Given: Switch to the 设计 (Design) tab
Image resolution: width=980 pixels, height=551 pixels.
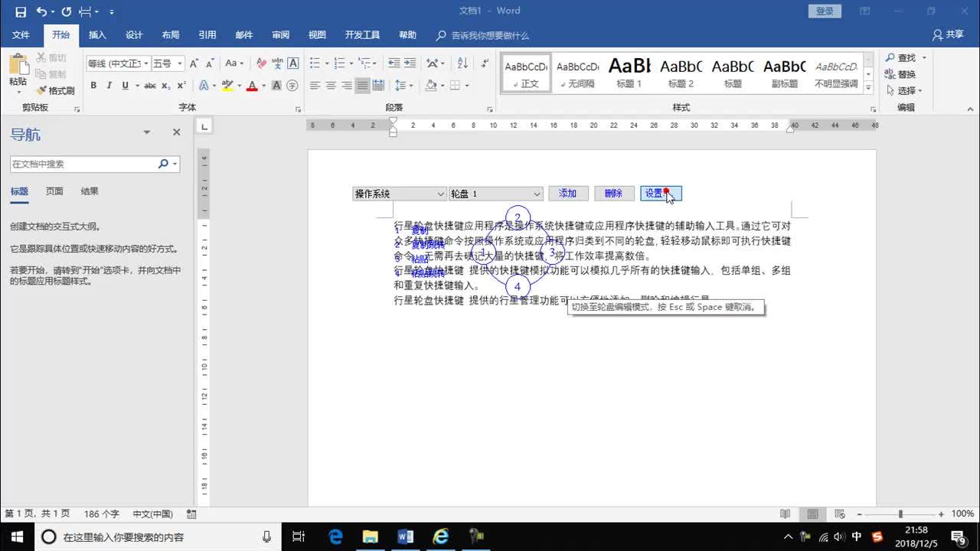Looking at the screenshot, I should (x=134, y=35).
